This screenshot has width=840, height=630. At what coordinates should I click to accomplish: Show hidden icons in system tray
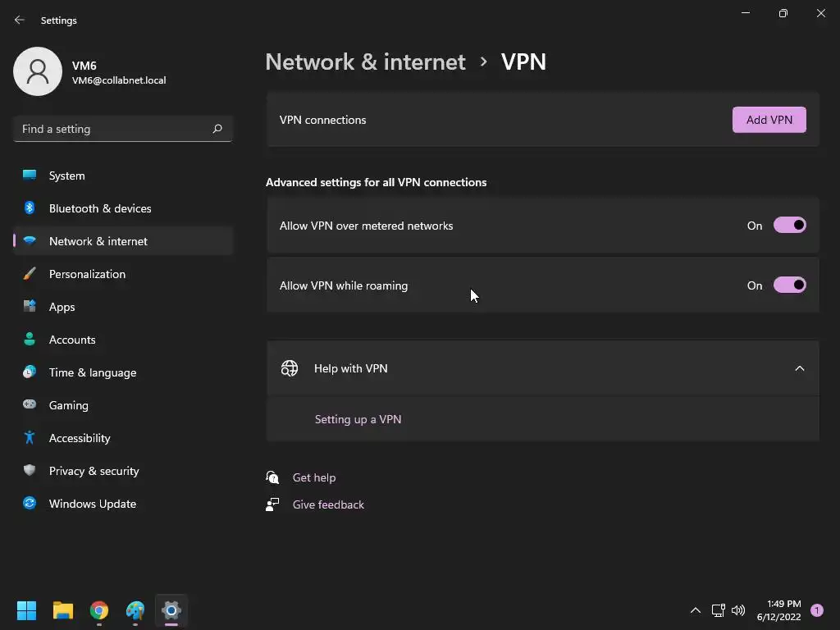[x=695, y=610]
